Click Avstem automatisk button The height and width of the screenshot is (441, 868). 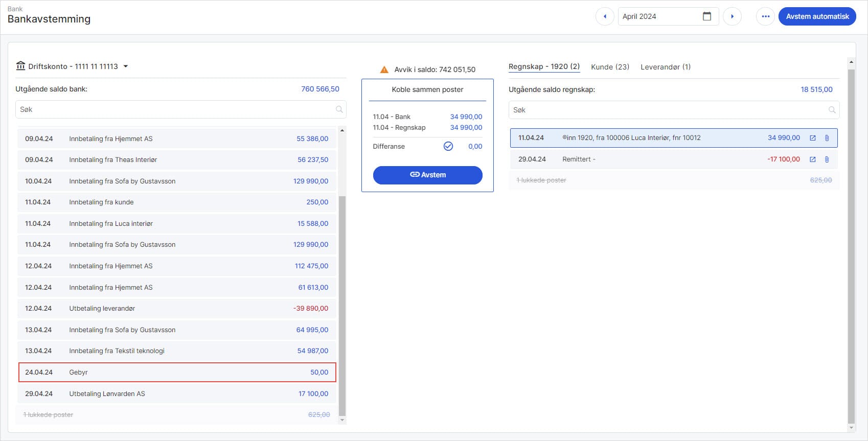(x=817, y=16)
